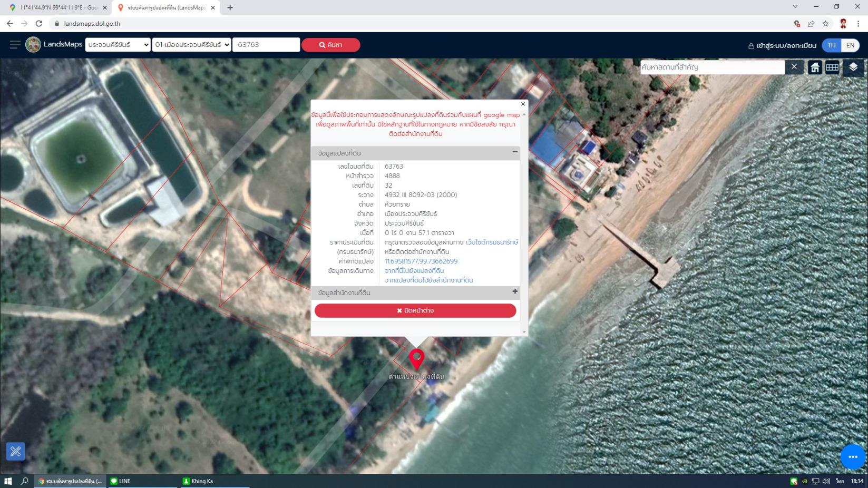868x488 pixels.
Task: Open the parcel coordinates link 11.69581577,99.73662699
Action: coord(421,261)
